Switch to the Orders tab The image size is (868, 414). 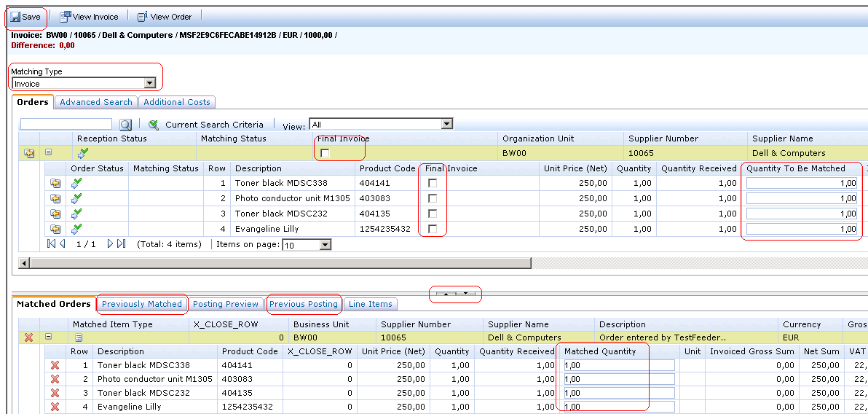coord(33,102)
